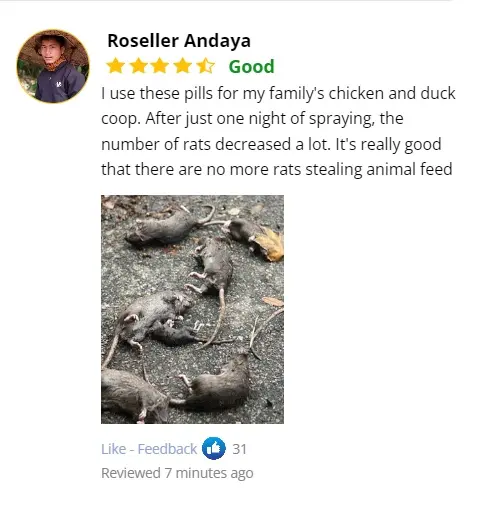480x508 pixels.
Task: Enlarge the review photo of rats
Action: 192,309
